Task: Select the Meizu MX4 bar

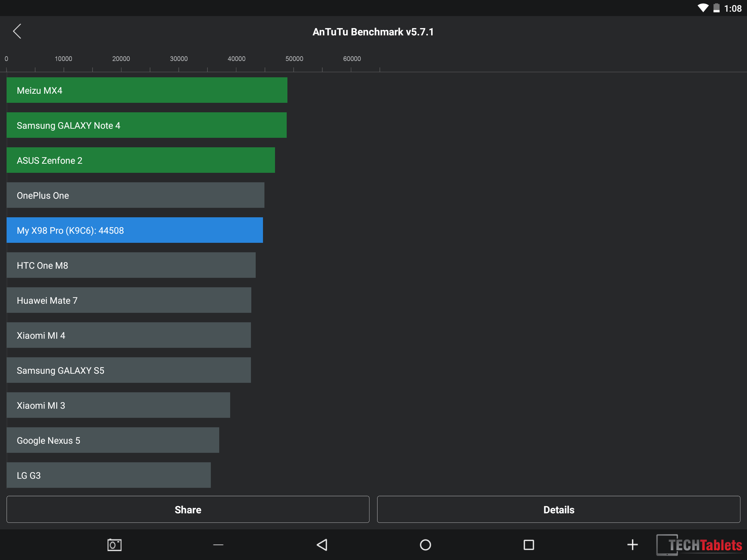Action: [x=147, y=90]
